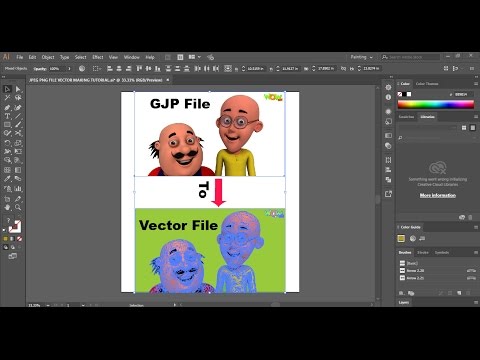This screenshot has height=360, width=480.
Task: Select the Shape Builder tool
Action: 7,160
